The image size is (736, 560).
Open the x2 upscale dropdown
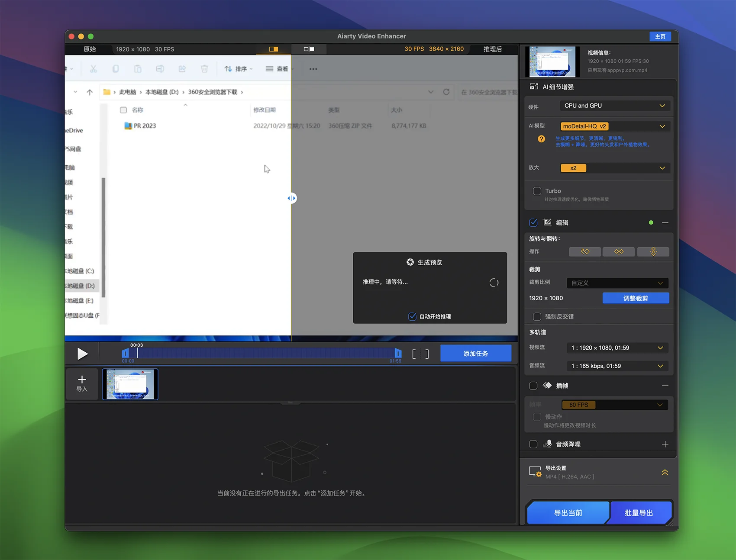[615, 168]
